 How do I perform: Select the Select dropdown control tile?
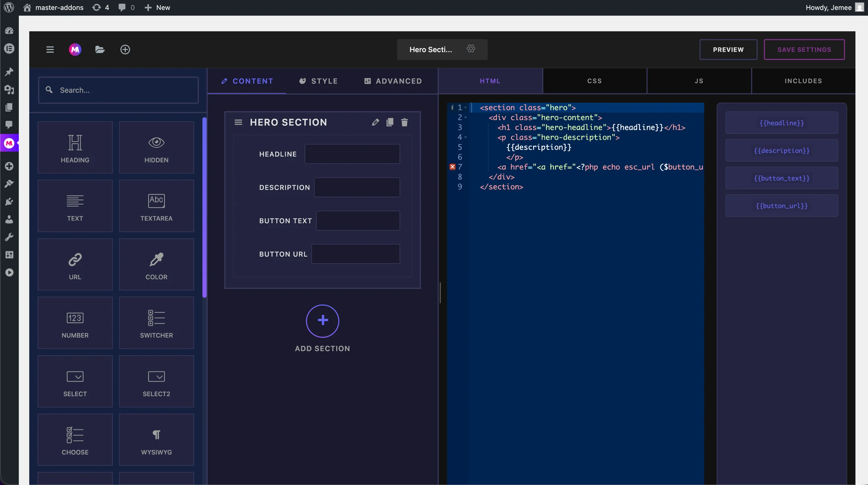coord(75,381)
